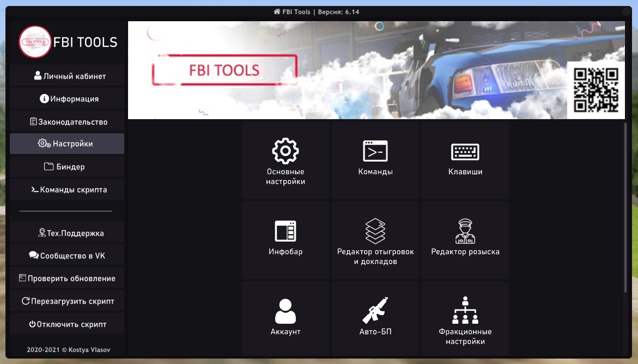638x364 pixels.
Task: Open the Команды terminal icon
Action: coord(375,151)
